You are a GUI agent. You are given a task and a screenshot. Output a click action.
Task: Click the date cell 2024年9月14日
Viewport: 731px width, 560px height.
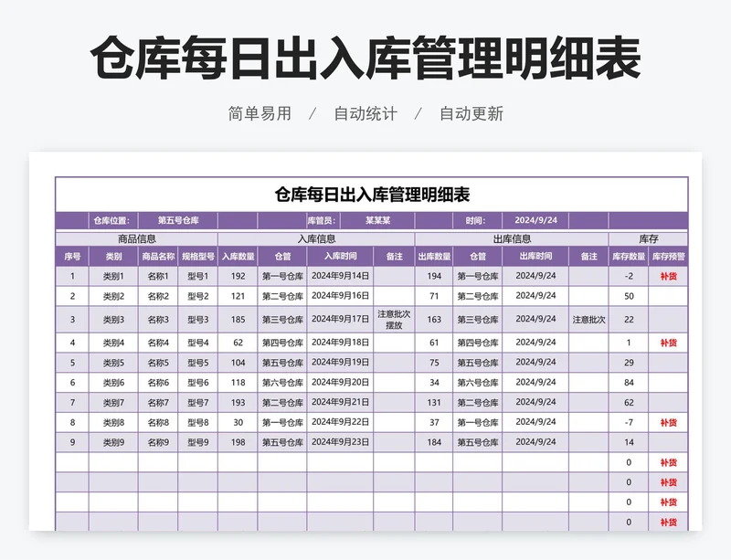(340, 276)
